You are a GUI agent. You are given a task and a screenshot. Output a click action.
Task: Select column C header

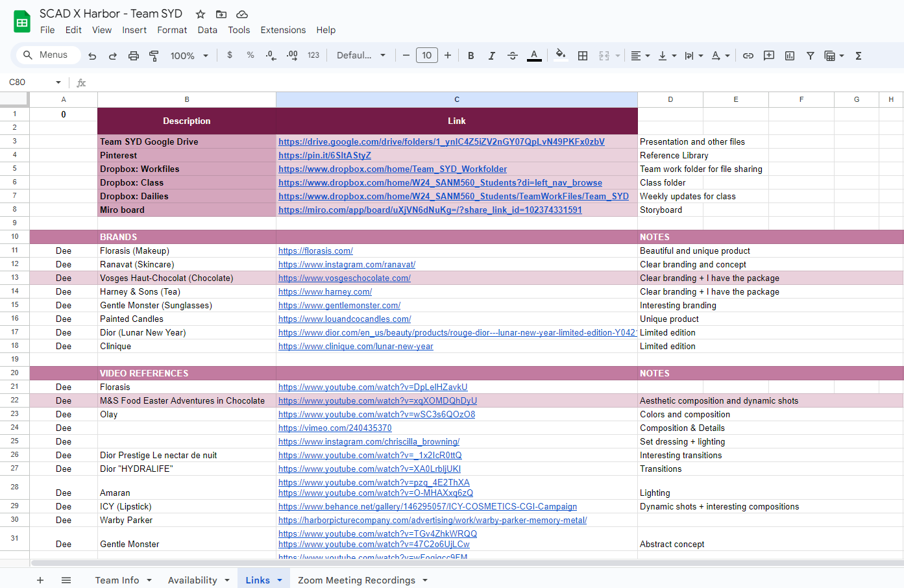(457, 99)
